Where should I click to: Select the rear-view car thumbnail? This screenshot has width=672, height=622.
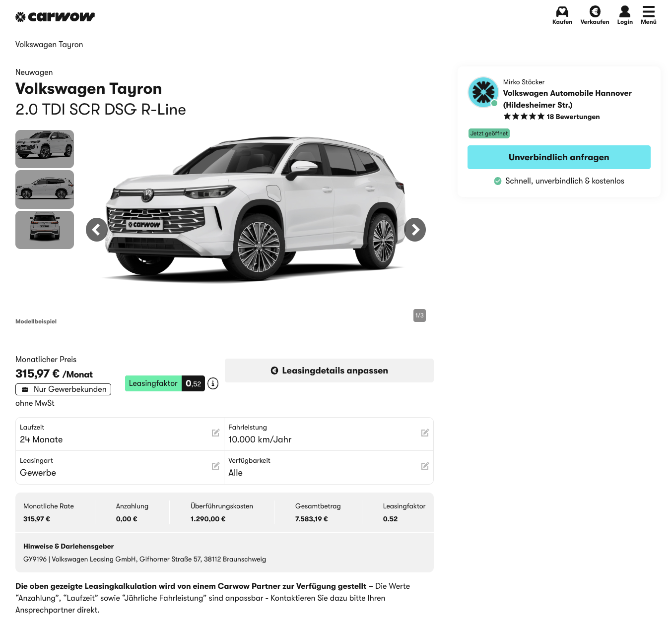click(45, 230)
